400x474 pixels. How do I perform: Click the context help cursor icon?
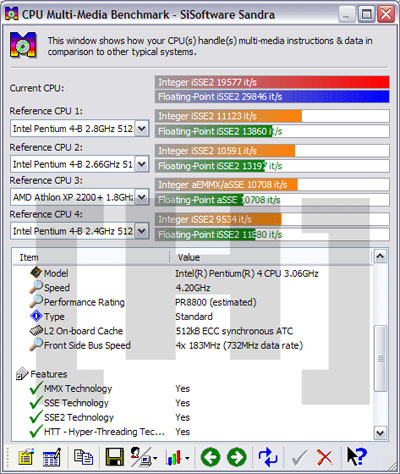[356, 456]
